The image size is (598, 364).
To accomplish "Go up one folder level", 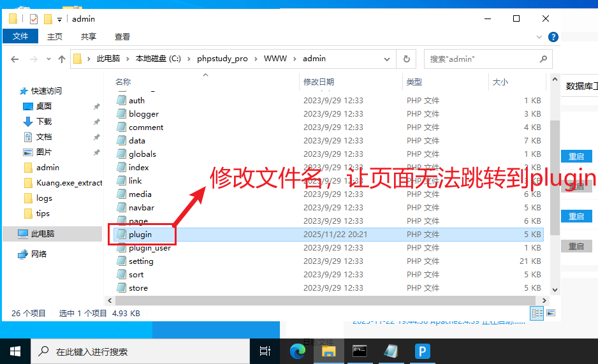I will 61,59.
